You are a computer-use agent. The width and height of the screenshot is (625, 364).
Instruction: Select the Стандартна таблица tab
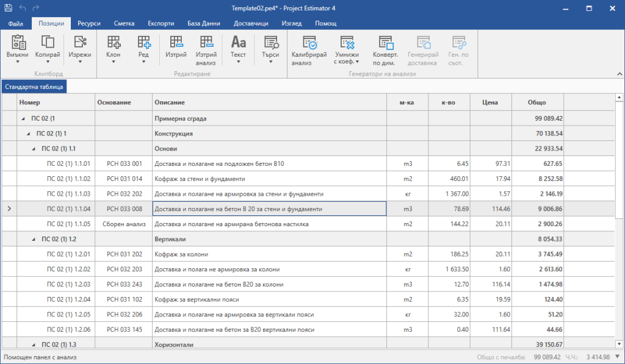tap(34, 87)
